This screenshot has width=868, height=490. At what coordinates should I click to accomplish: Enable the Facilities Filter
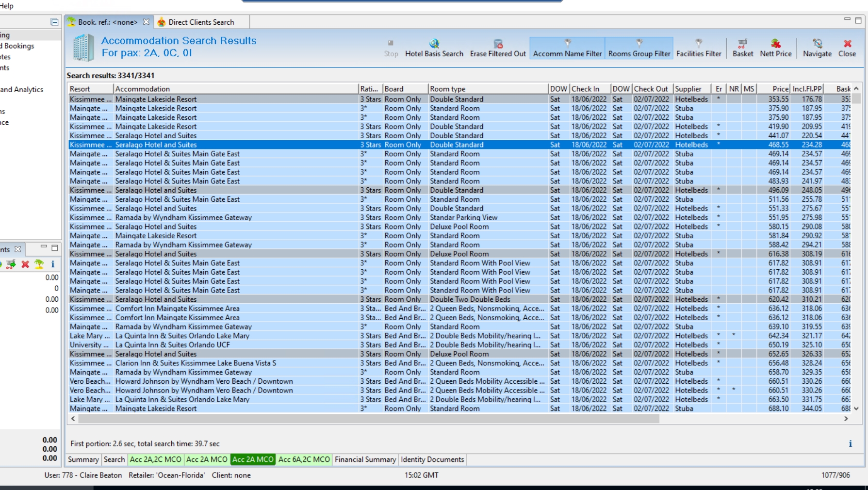(x=698, y=48)
